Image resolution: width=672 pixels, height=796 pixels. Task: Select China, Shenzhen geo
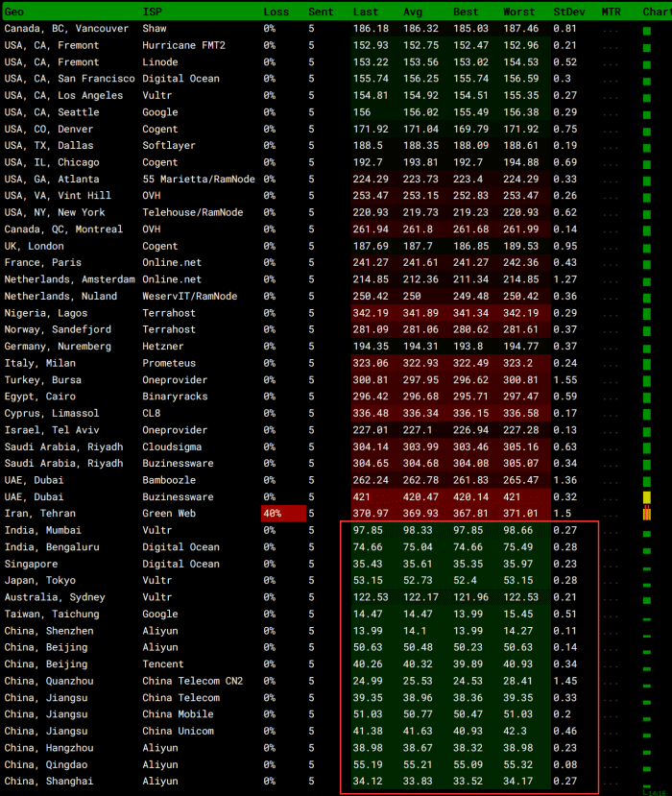(49, 631)
